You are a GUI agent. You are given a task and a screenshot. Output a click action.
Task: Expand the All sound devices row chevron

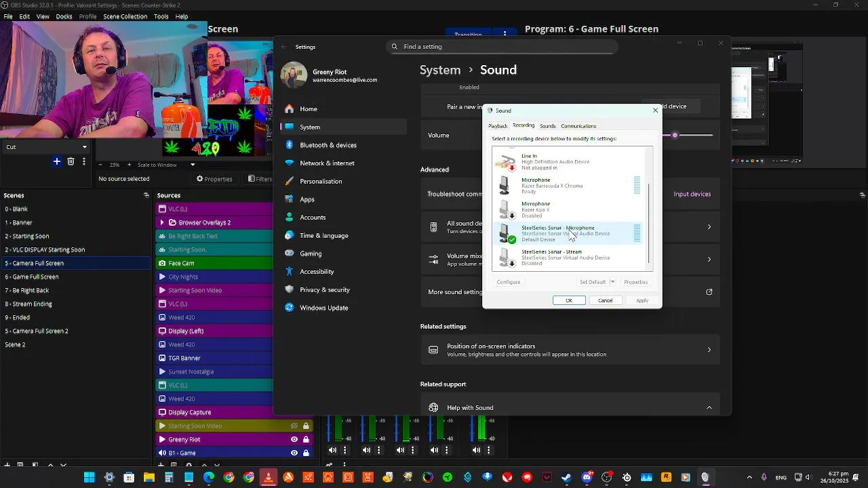point(709,227)
